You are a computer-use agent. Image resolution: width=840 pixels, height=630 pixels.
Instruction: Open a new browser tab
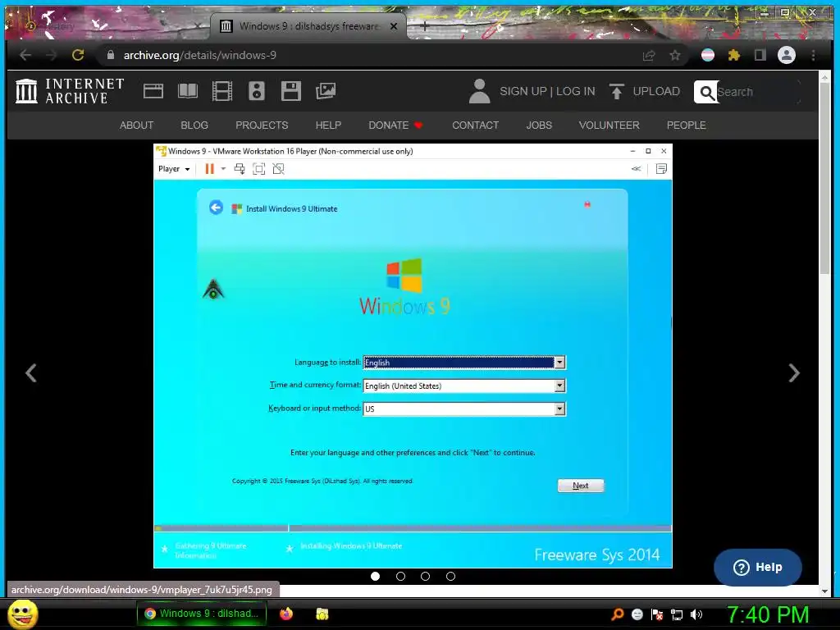(x=424, y=25)
